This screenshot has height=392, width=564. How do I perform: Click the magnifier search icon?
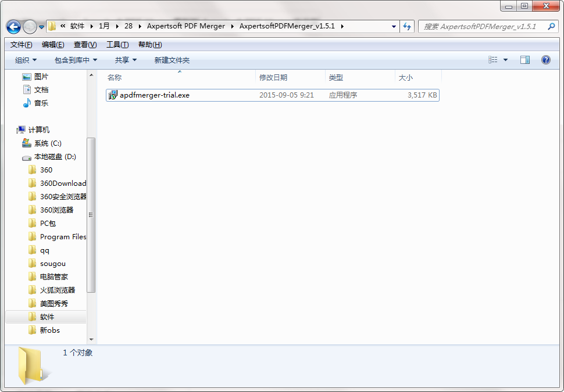tap(551, 27)
